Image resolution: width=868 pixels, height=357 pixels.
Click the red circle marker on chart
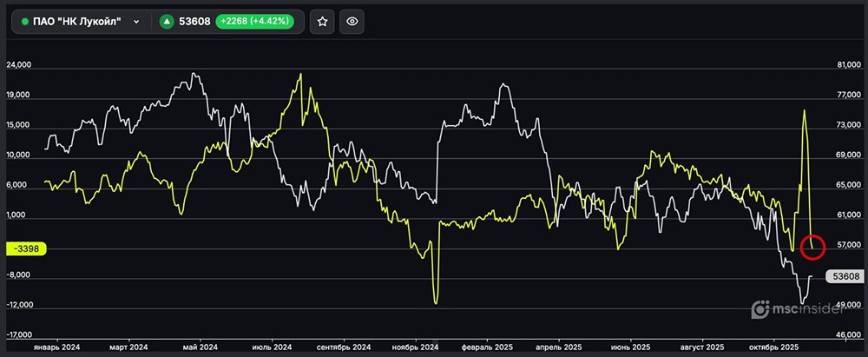pyautogui.click(x=812, y=247)
